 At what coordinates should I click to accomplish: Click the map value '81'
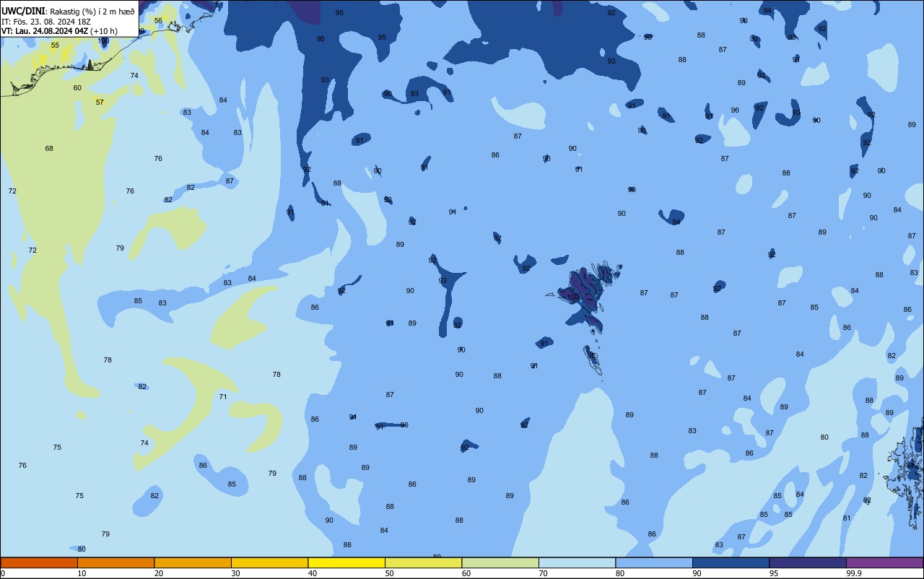point(847,518)
